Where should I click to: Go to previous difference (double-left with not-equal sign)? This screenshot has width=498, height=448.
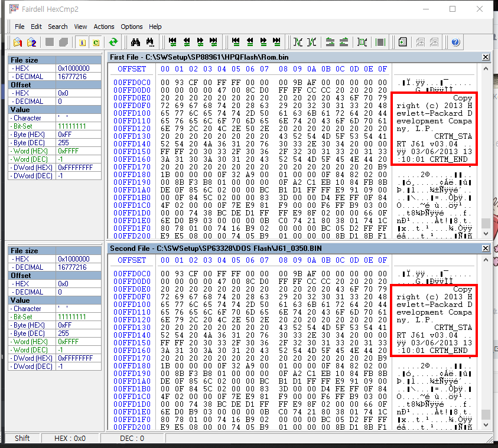[187, 42]
